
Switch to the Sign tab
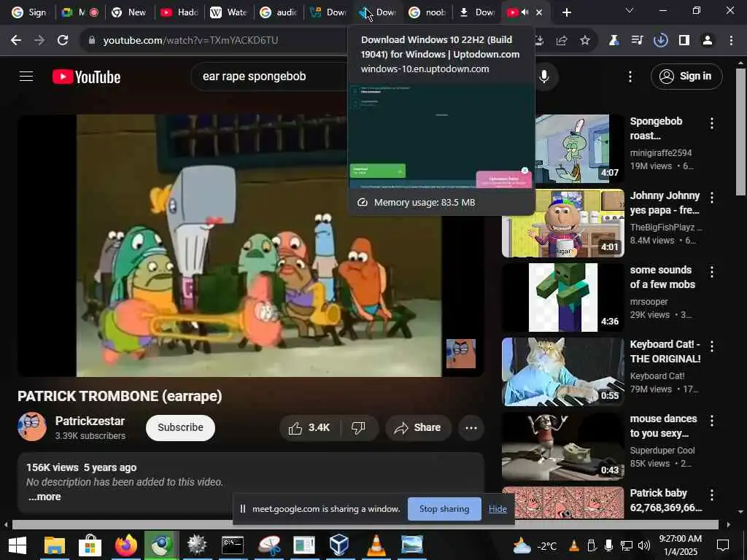coord(29,12)
